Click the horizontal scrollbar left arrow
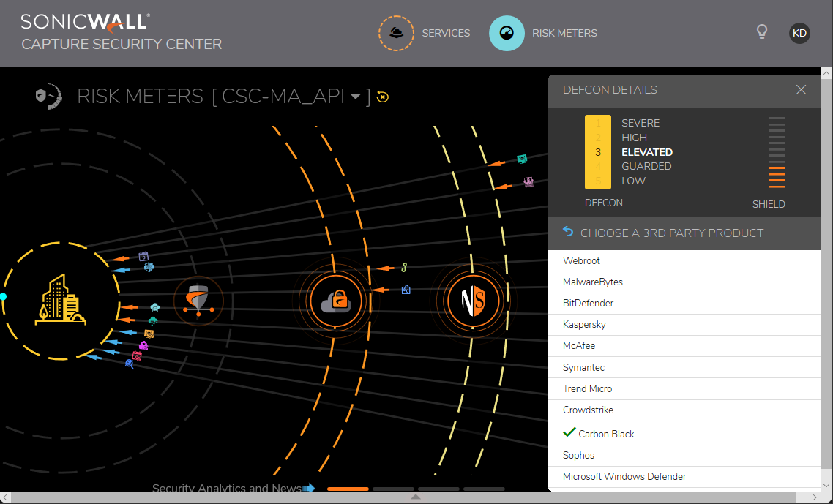The width and height of the screenshot is (833, 504). pos(5,497)
